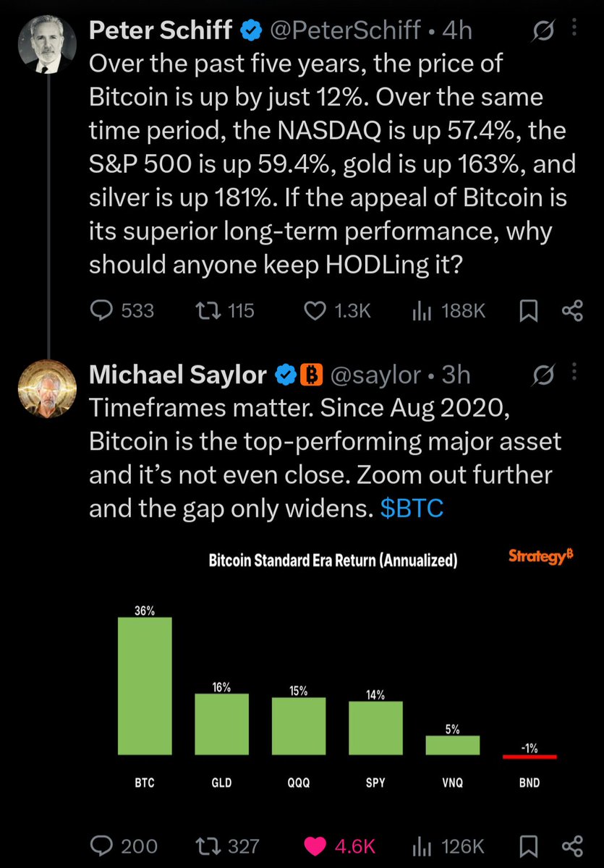Share Michael Saylor's tweet
Screen dimensions: 604x868
pyautogui.click(x=572, y=846)
